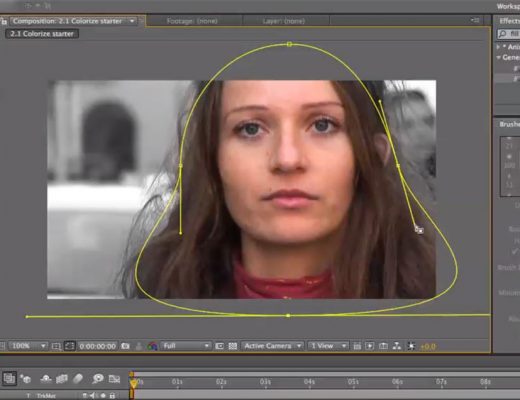
Task: Open the Workspace dropdown at top
Action: click(508, 6)
